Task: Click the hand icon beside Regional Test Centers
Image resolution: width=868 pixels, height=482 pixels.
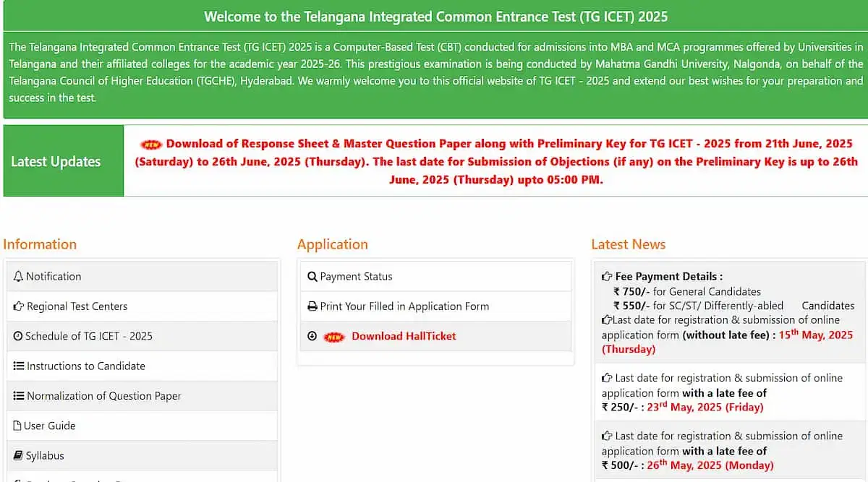Action: coord(19,306)
